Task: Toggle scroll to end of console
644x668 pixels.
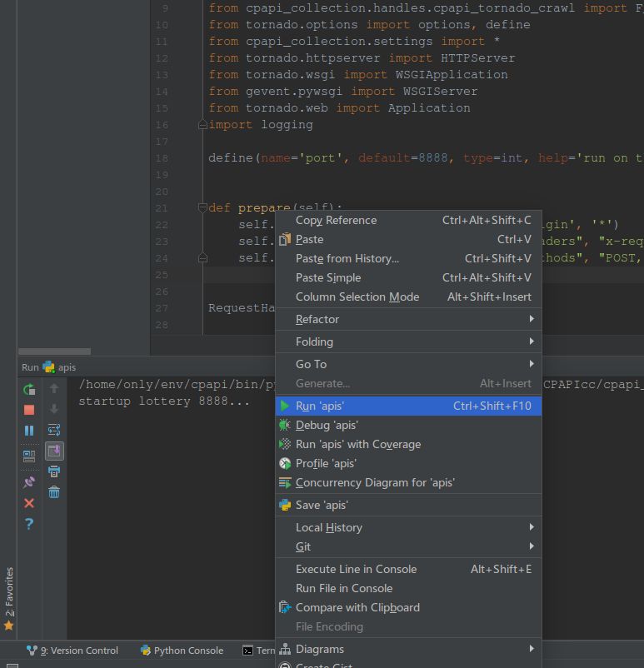Action: (54, 451)
